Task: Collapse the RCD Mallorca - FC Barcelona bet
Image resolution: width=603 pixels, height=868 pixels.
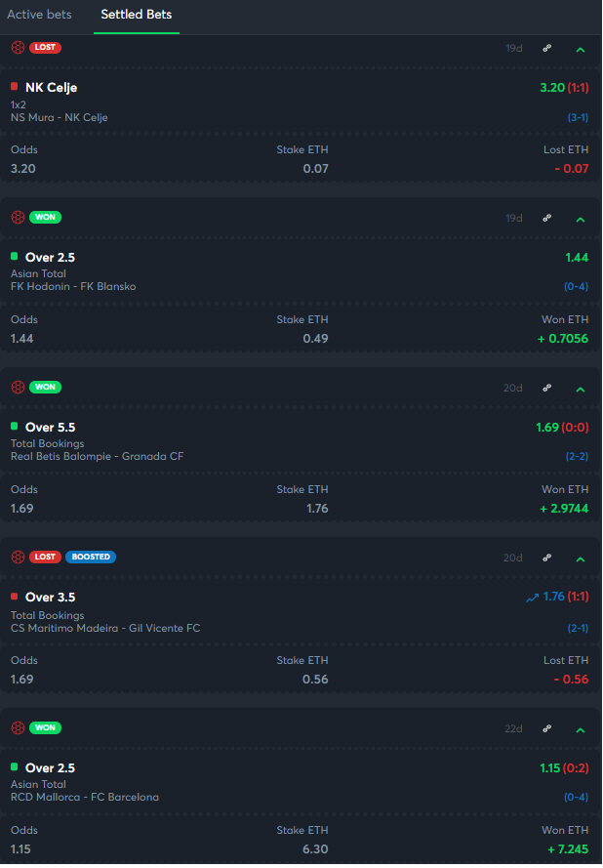Action: [581, 729]
